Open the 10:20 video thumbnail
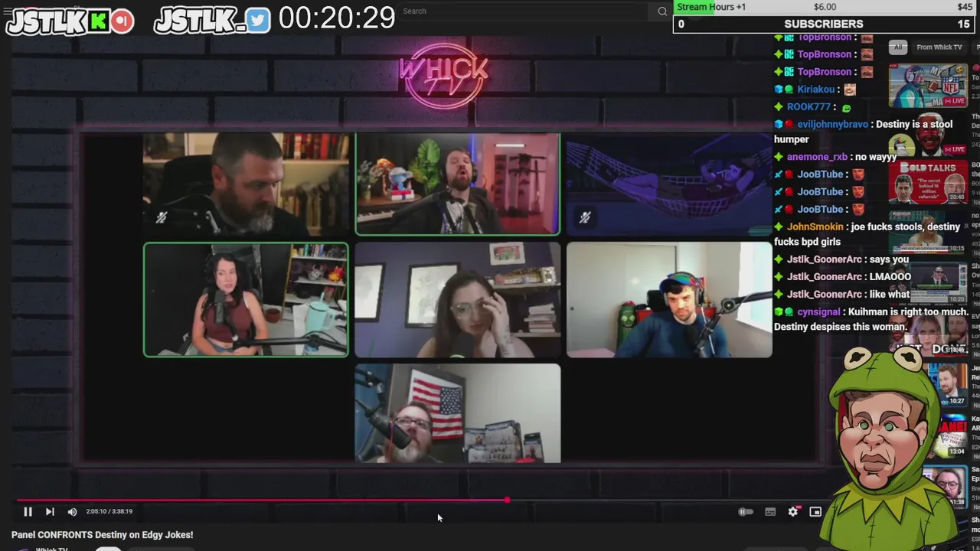 (928, 283)
